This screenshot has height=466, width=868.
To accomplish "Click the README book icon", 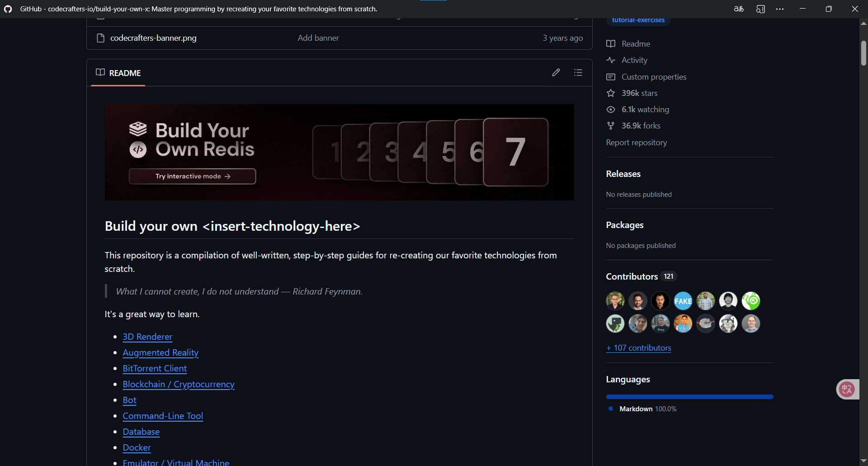I will (100, 72).
